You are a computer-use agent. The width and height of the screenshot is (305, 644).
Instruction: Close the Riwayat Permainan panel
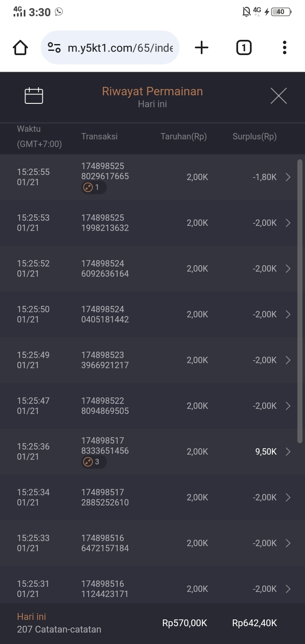(x=278, y=96)
